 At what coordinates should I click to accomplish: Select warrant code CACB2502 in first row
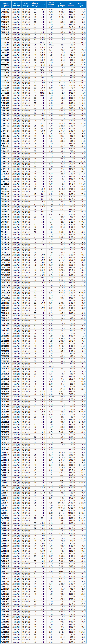tap(5, 9)
